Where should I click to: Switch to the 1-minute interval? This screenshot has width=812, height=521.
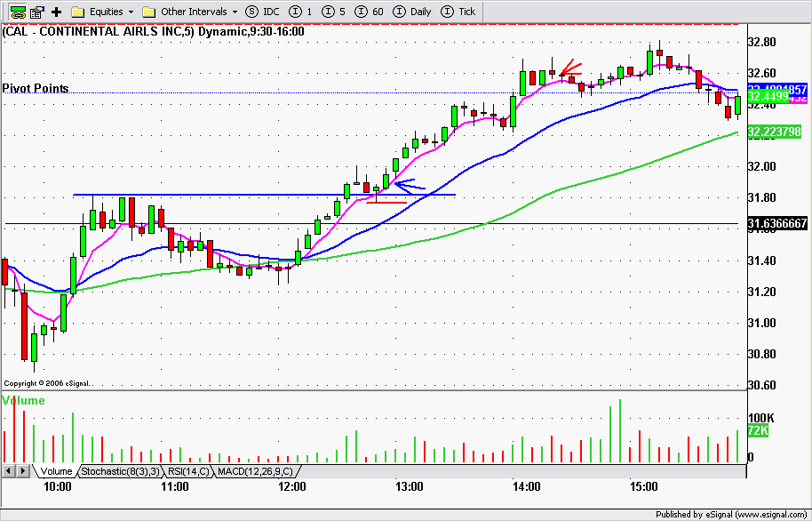301,12
